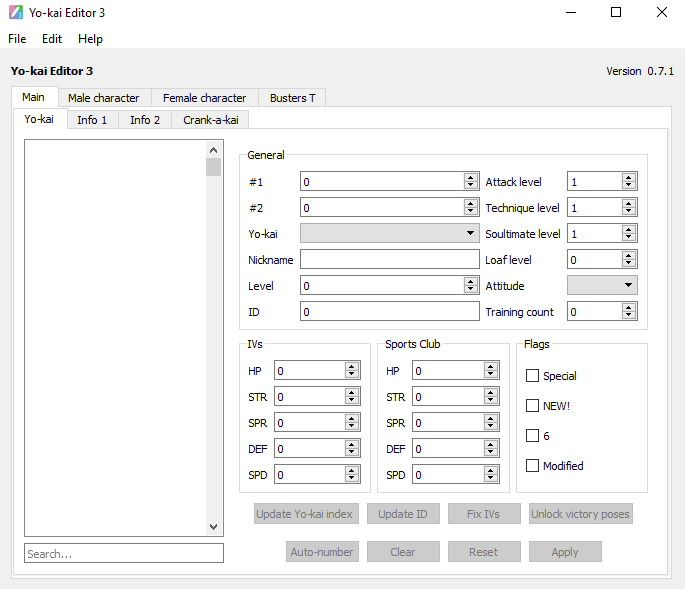
Task: Increase IVs SPR with up arrow
Action: coord(352,418)
